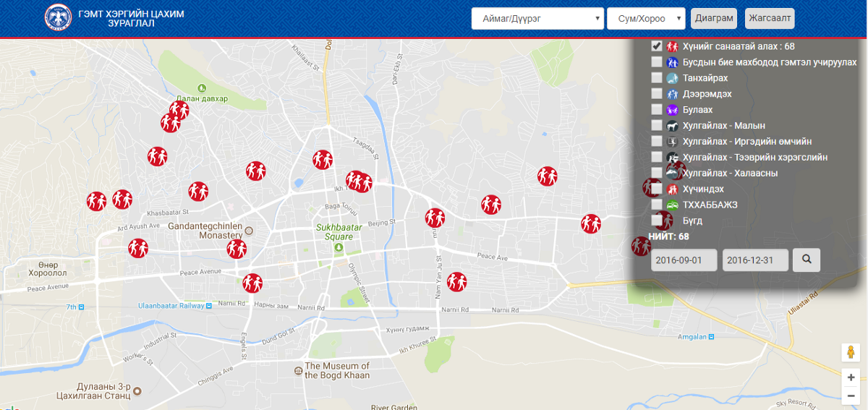Uncheck the Хүнийг санаатай алах checkbox

[657, 46]
